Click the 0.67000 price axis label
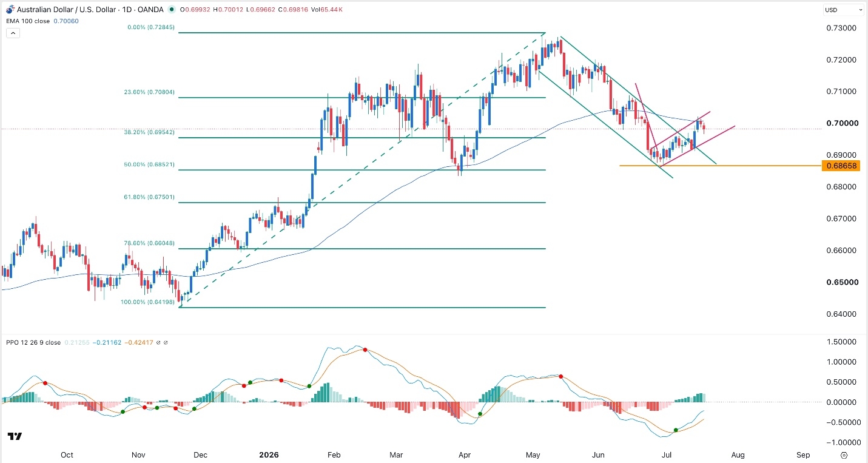This screenshot has height=463, width=868. [841, 218]
